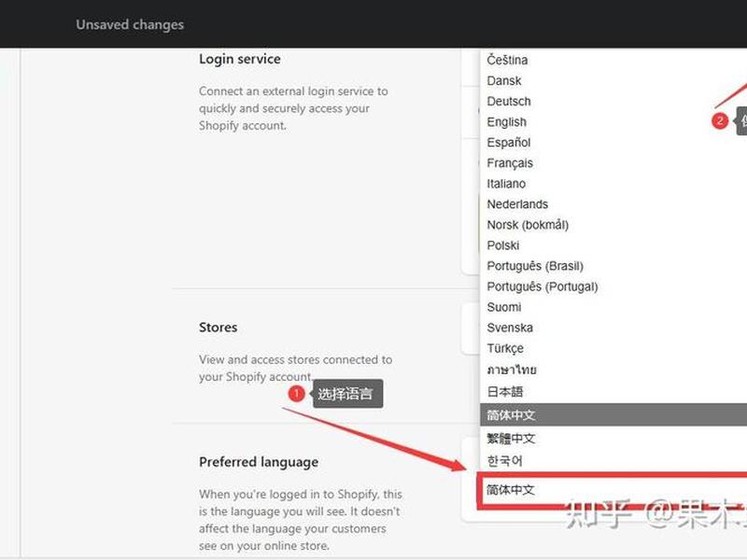This screenshot has width=747, height=560.
Task: Select Español language option
Action: (613, 143)
